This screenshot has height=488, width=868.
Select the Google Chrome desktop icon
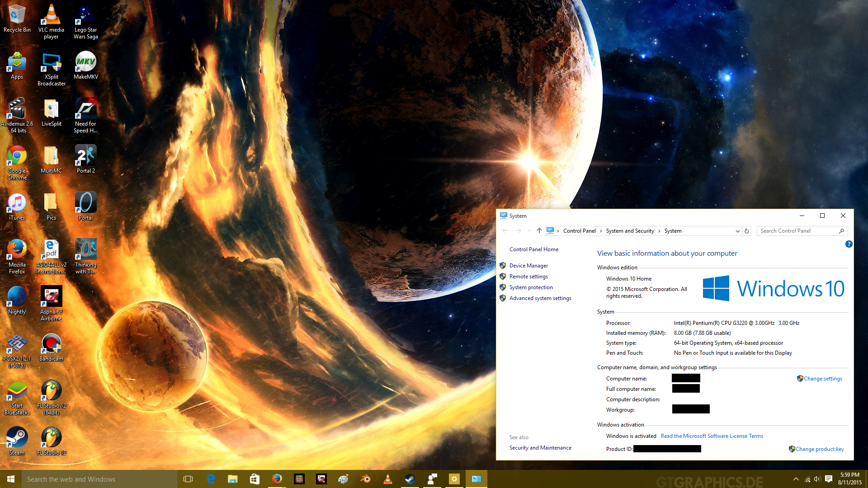click(x=17, y=163)
